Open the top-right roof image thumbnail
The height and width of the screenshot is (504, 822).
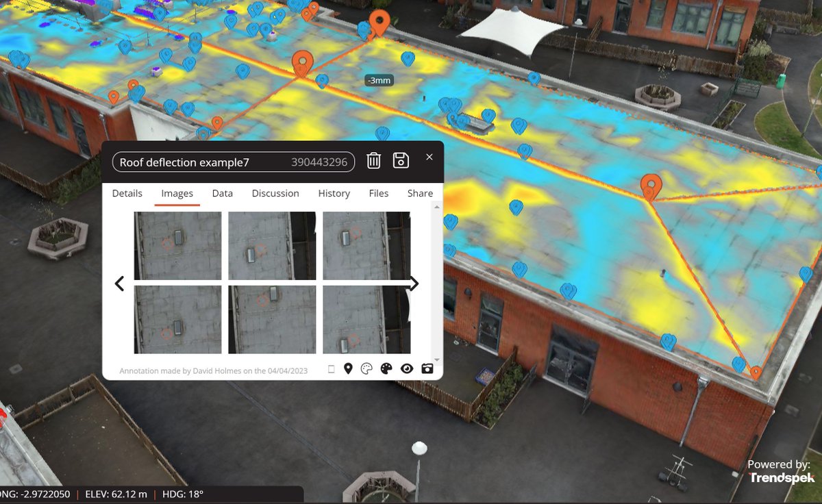click(366, 245)
